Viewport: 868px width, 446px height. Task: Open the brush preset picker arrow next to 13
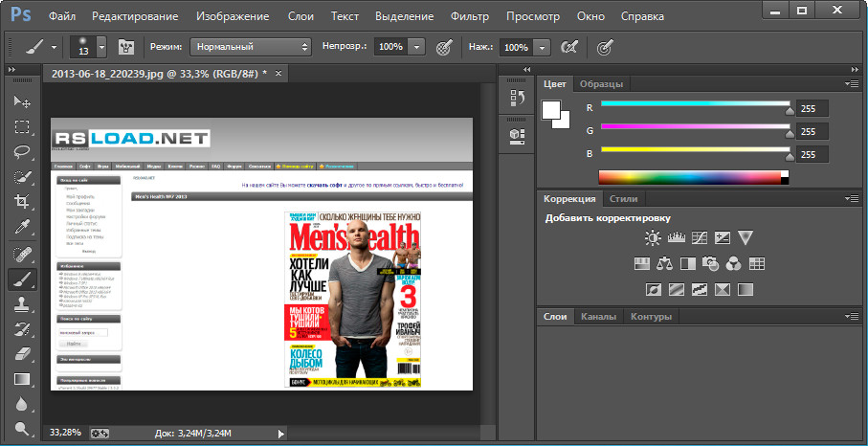click(101, 48)
